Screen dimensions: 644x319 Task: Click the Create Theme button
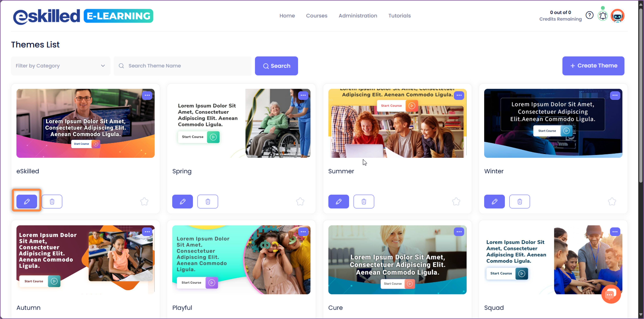[593, 66]
